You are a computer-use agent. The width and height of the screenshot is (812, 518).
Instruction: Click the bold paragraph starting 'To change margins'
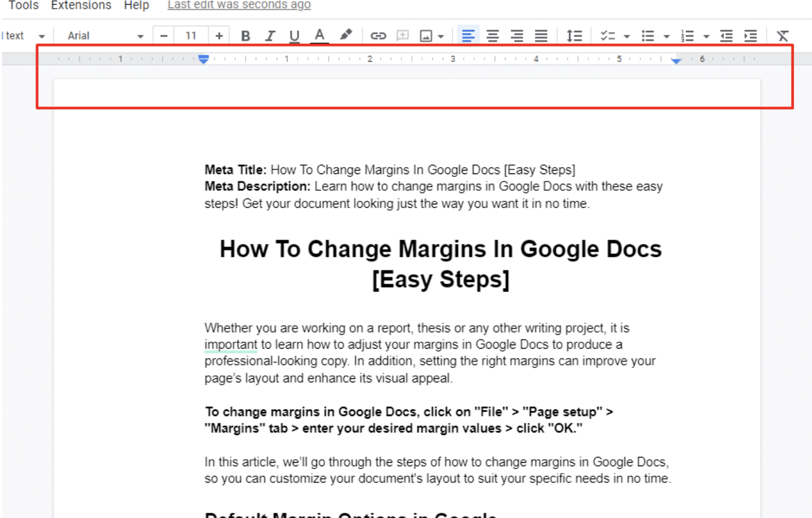pos(408,420)
